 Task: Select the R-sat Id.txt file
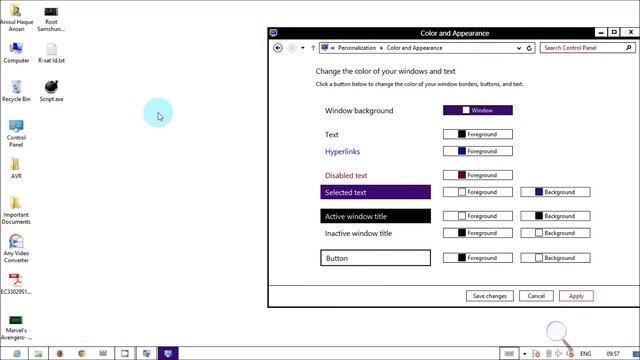(51, 53)
